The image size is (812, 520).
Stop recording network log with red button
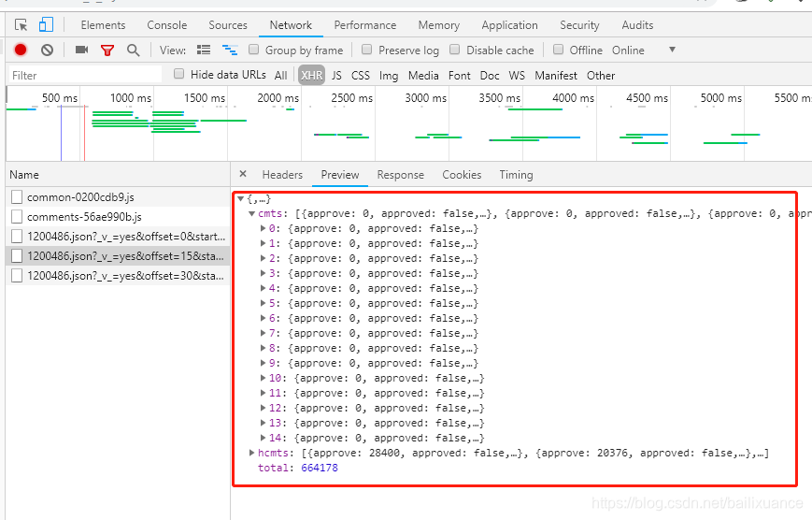(x=21, y=50)
